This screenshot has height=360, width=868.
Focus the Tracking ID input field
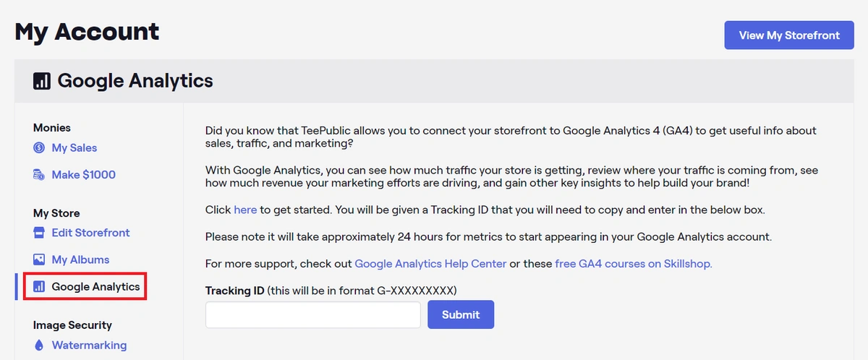pyautogui.click(x=313, y=314)
